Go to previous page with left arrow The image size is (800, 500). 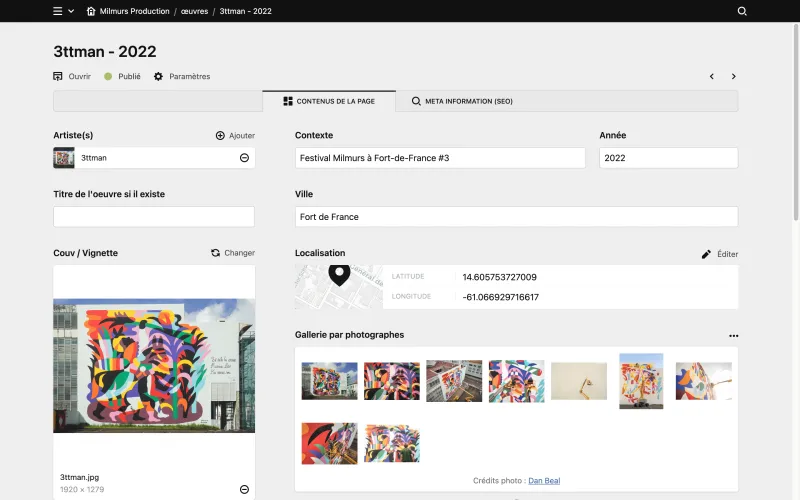coord(712,76)
